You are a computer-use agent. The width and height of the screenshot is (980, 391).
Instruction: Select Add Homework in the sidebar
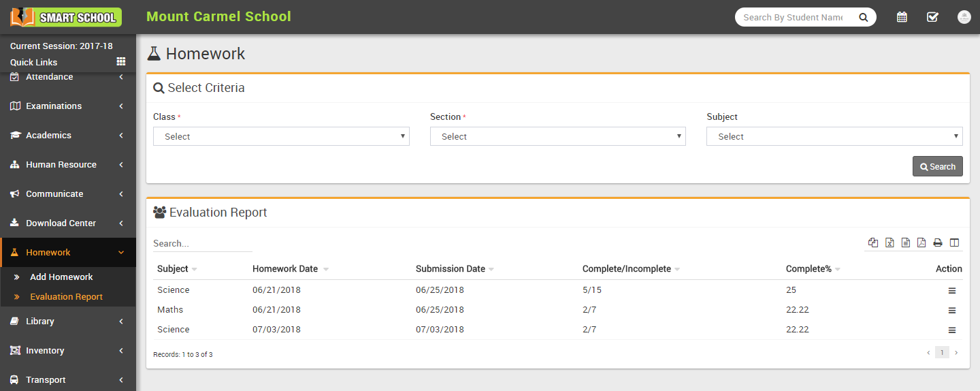(61, 277)
